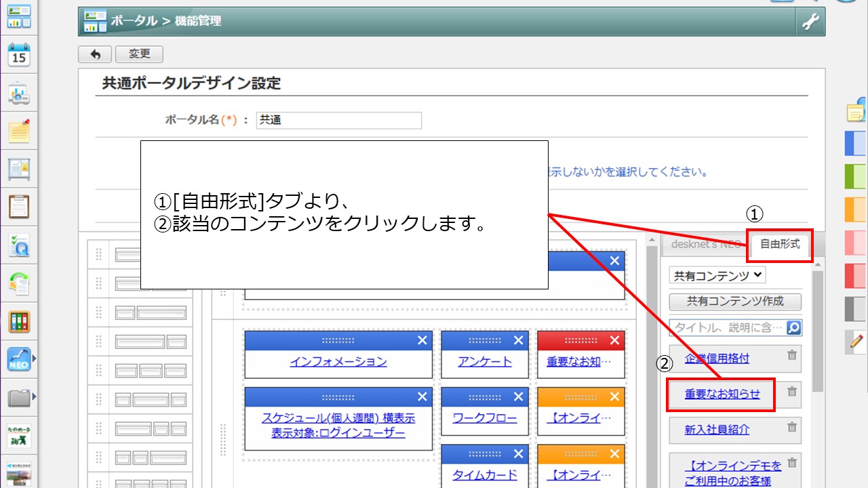The width and height of the screenshot is (868, 488).
Task: Close the インフォメーション widget
Action: click(422, 340)
